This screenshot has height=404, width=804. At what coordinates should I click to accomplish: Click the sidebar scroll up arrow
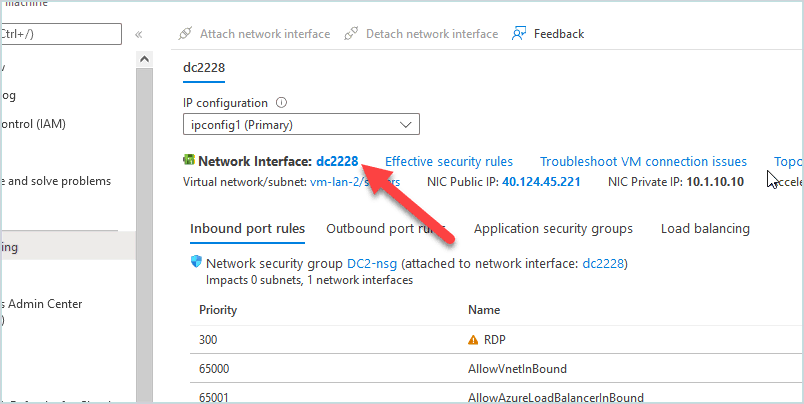pos(145,59)
